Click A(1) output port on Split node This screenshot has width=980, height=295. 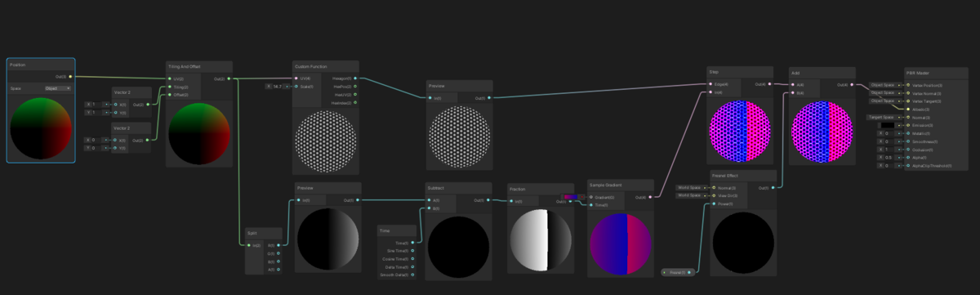[278, 269]
